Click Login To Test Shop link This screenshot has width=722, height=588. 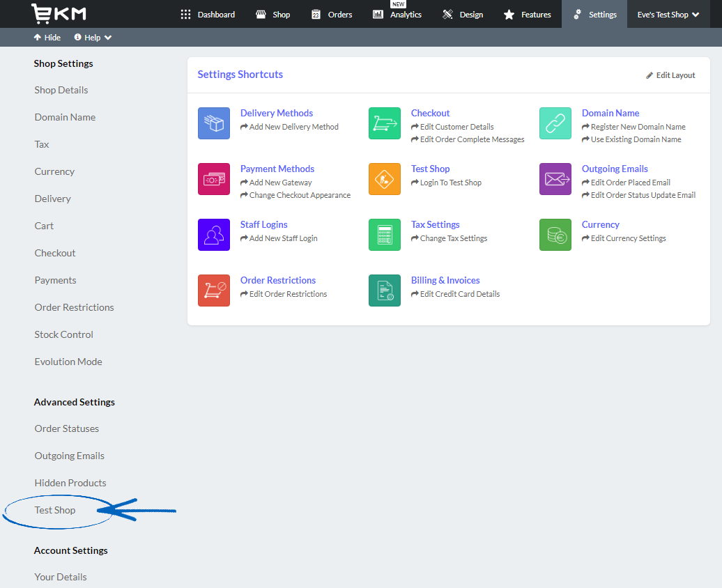pyautogui.click(x=446, y=183)
